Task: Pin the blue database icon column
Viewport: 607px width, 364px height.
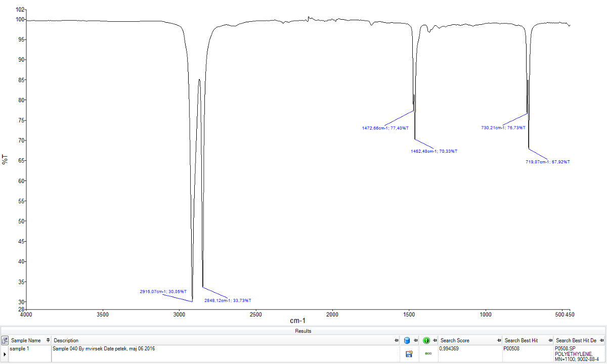Action: tap(416, 340)
